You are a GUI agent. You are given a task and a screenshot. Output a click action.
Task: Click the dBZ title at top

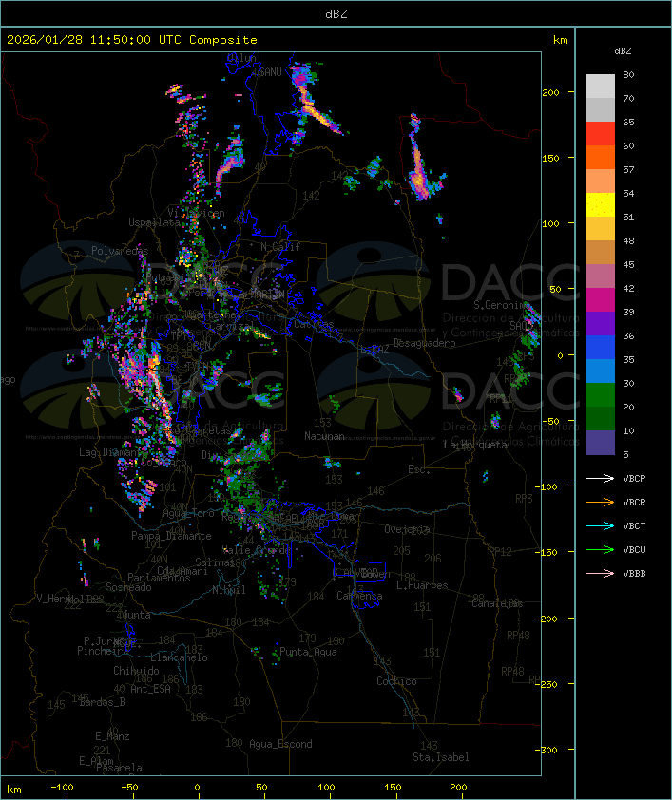click(x=336, y=13)
